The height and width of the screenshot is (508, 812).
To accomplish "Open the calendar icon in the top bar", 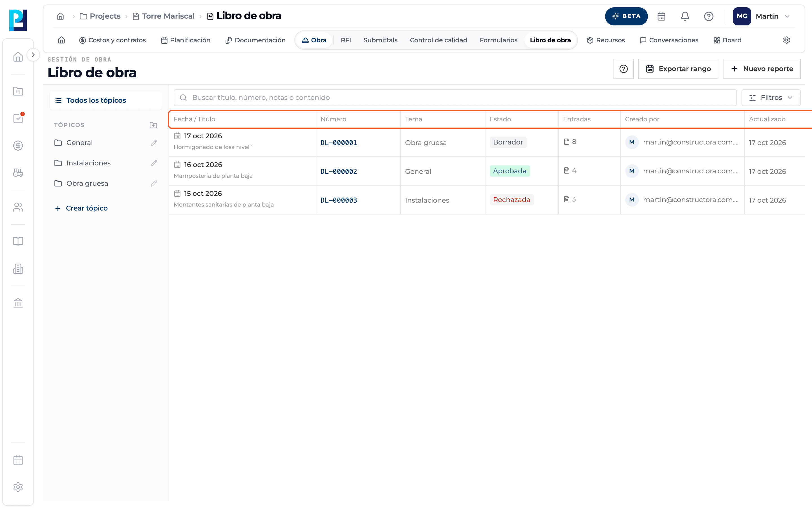I will coord(661,16).
